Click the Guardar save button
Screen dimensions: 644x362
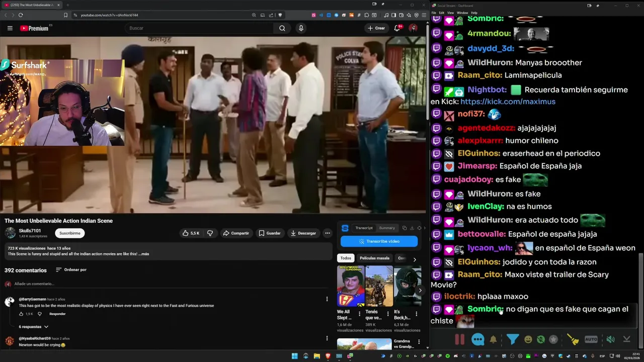270,233
